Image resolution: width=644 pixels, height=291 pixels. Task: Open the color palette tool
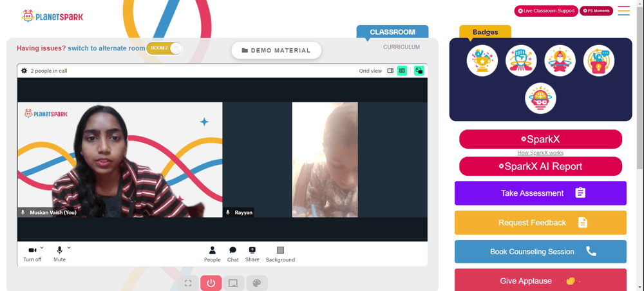coord(257,283)
